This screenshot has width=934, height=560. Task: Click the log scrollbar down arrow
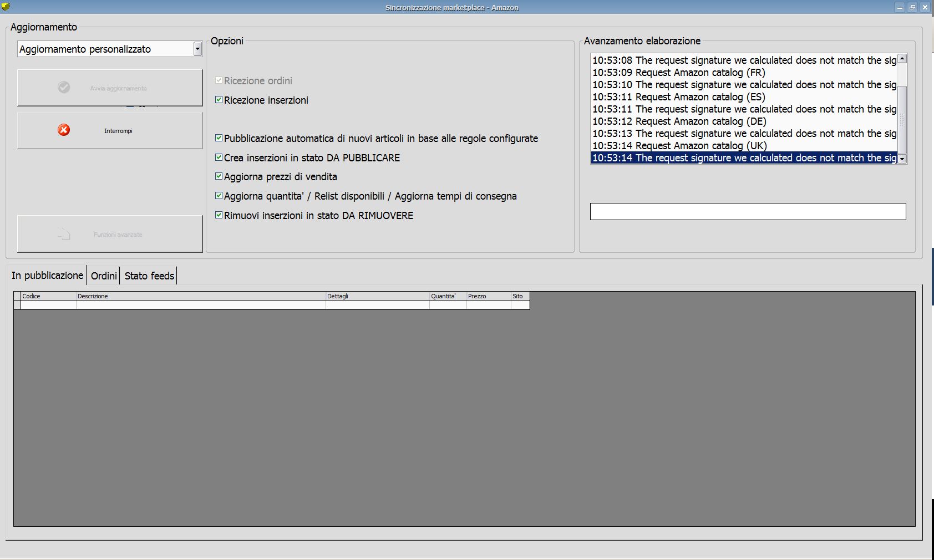pyautogui.click(x=902, y=159)
